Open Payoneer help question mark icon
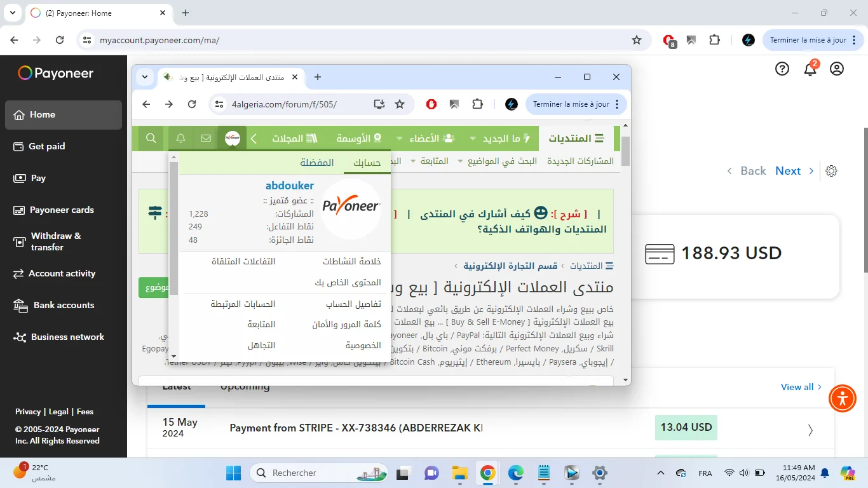 [782, 69]
